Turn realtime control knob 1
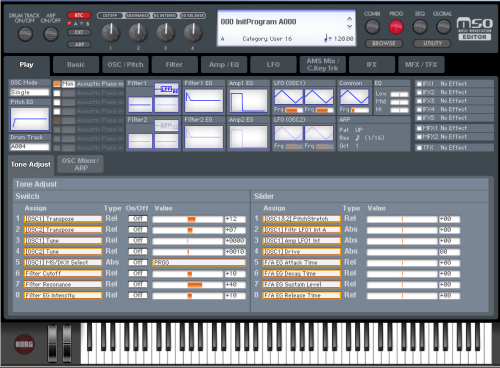The image size is (500, 368). [111, 33]
